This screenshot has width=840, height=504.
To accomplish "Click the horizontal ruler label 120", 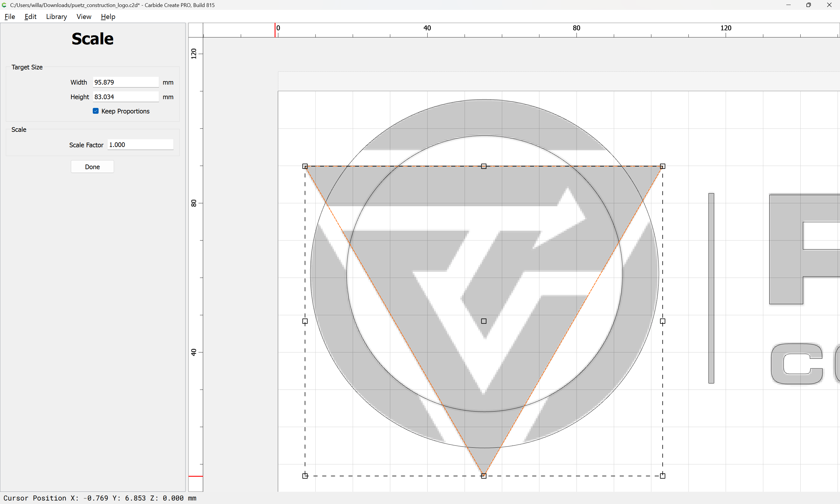I will [x=726, y=28].
